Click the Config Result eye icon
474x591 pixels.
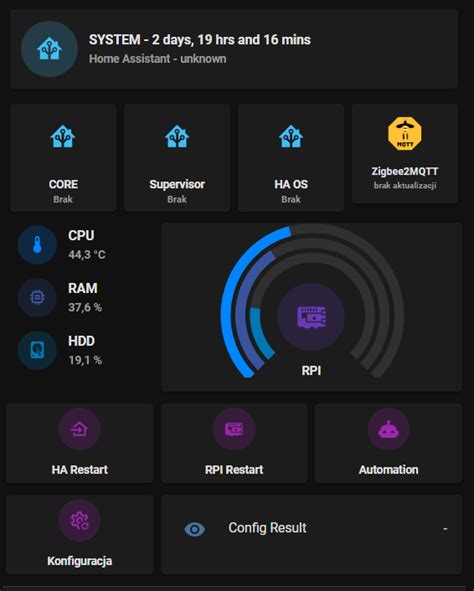point(195,529)
